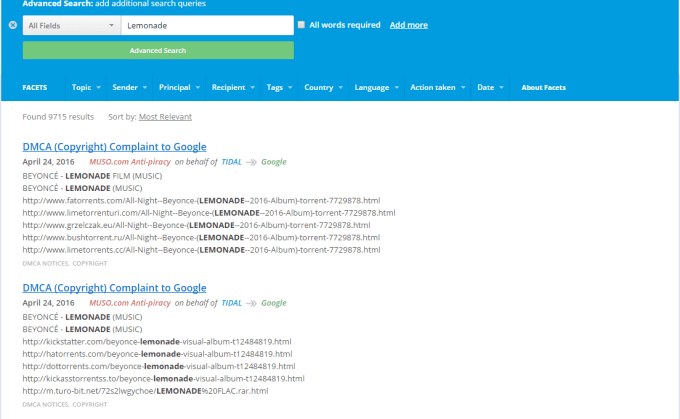Remove the Lemonade search query row

13,25
